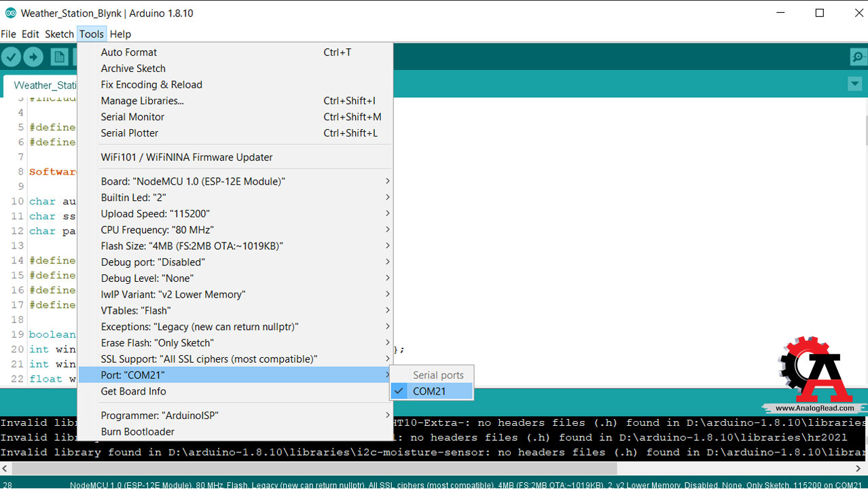
Task: Expand the CPU Frequency "80 MHz" submenu
Action: (235, 230)
